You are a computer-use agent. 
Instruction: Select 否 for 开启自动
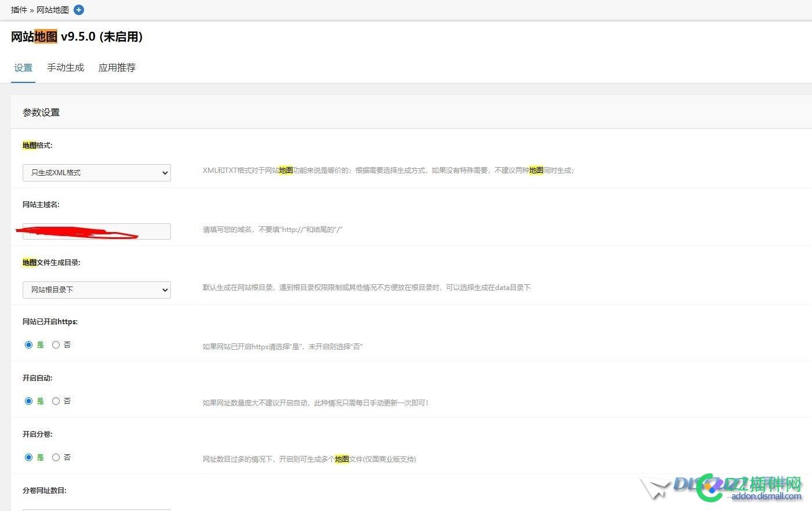[56, 401]
